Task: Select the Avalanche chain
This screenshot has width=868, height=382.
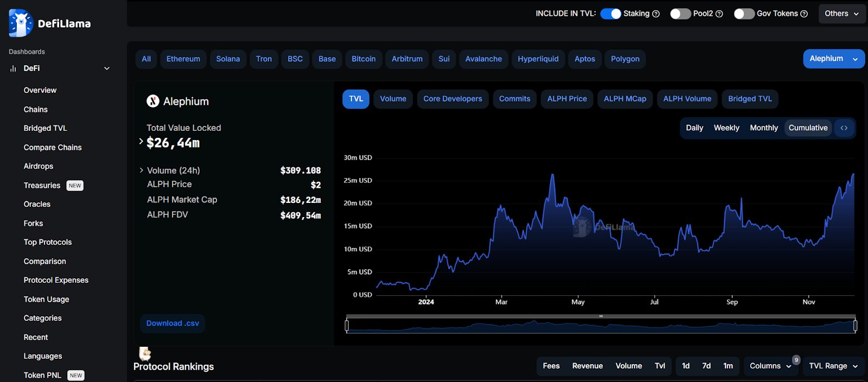Action: tap(484, 59)
